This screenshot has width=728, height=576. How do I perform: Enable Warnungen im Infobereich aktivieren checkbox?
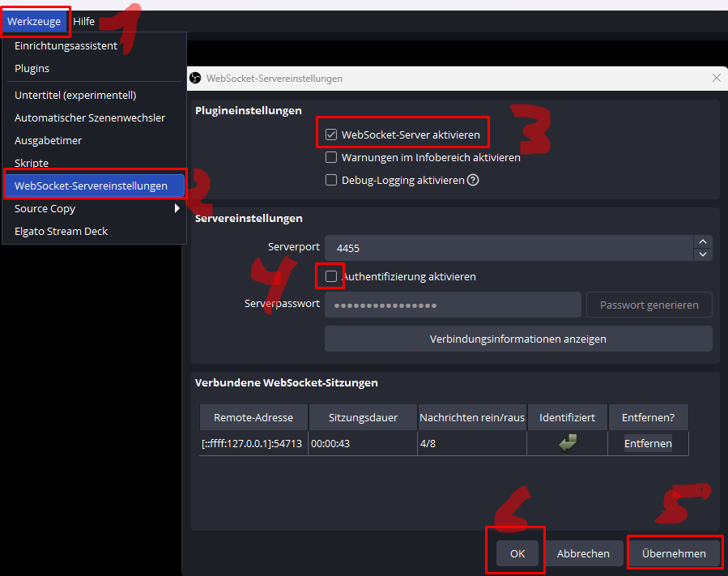pyautogui.click(x=330, y=158)
